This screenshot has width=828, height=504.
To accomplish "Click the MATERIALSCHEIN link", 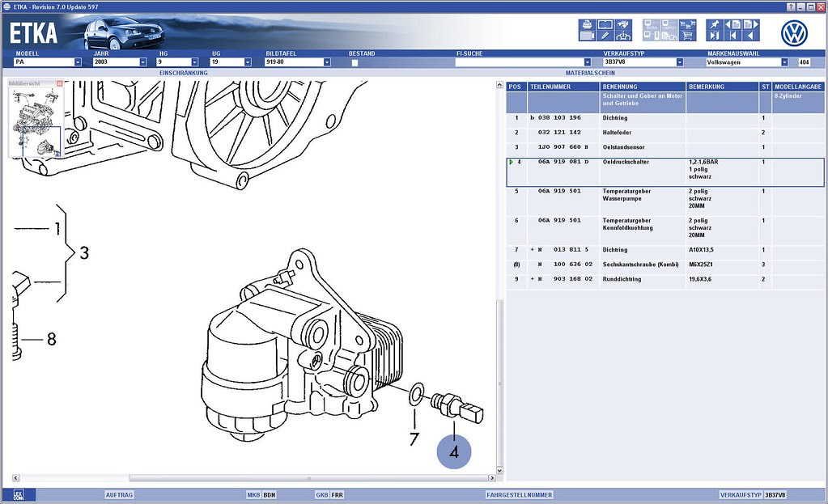I will [590, 73].
